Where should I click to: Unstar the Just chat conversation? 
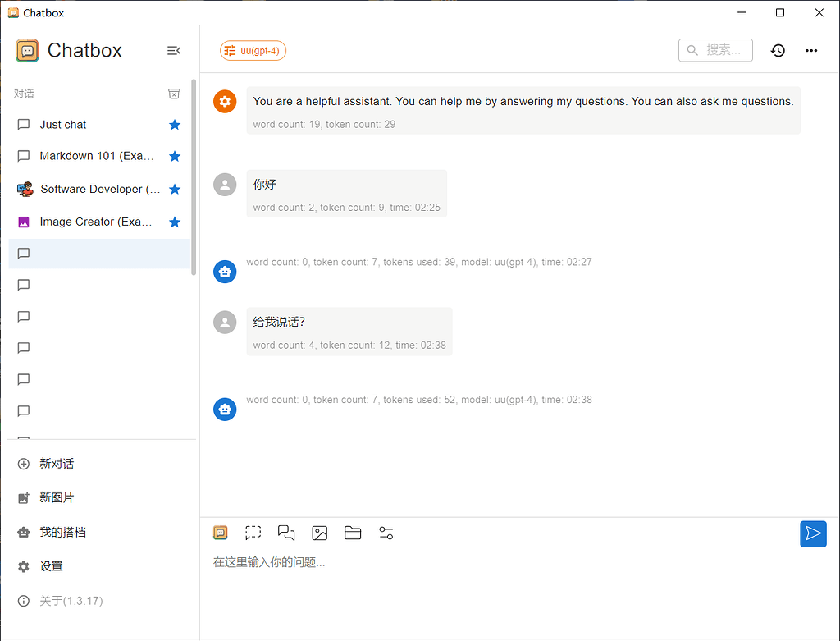tap(175, 125)
